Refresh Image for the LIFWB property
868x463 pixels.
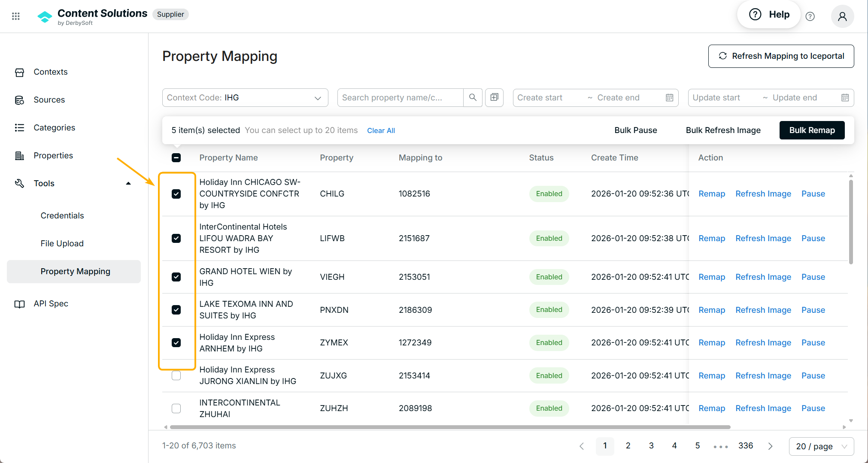click(763, 239)
